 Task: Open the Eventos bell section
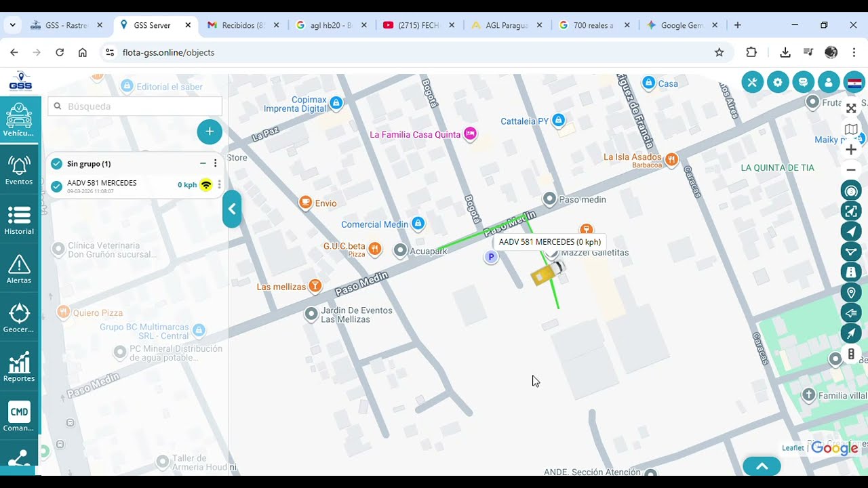(19, 170)
